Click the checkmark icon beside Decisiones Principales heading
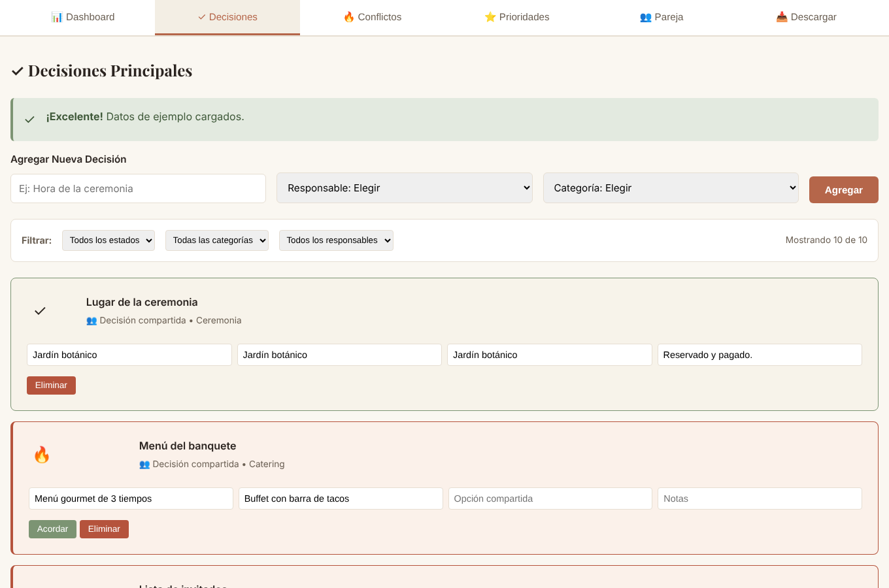 [x=18, y=71]
